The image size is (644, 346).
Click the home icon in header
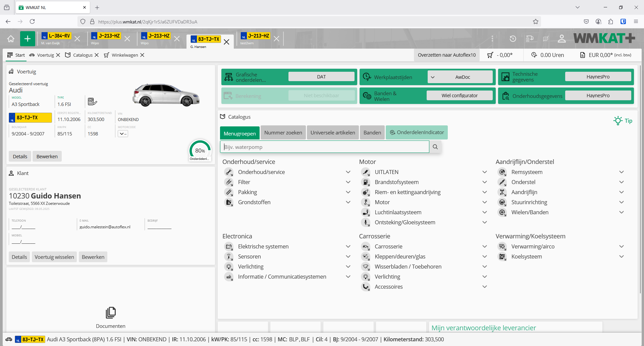(11, 39)
